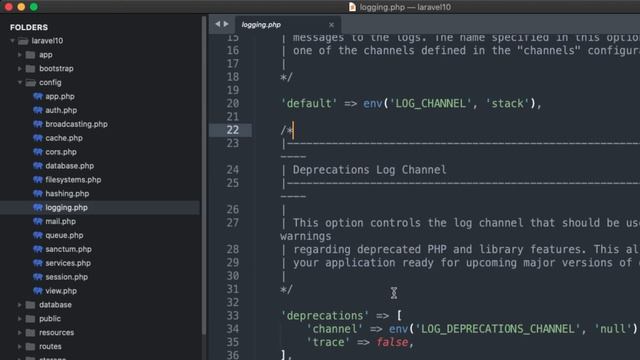Screen dimensions: 640x360
Task: Open services.php in the sidebar
Action: coord(68,263)
